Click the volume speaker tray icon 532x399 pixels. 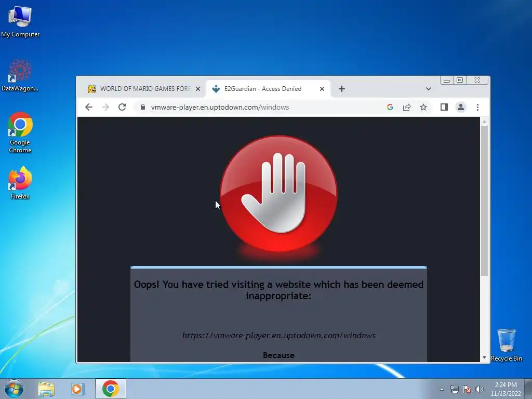tap(480, 389)
